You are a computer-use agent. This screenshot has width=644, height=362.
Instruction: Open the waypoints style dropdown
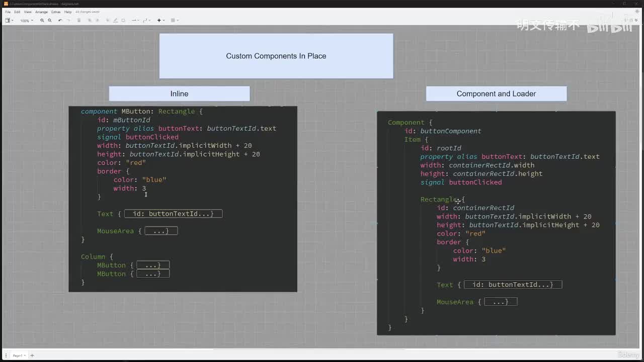(146, 20)
